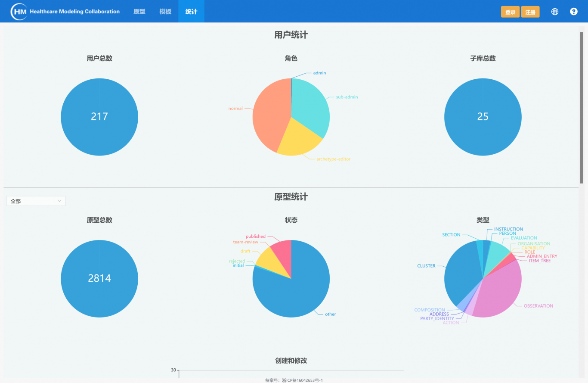Click the admin label in role chart
588x383 pixels.
[319, 73]
